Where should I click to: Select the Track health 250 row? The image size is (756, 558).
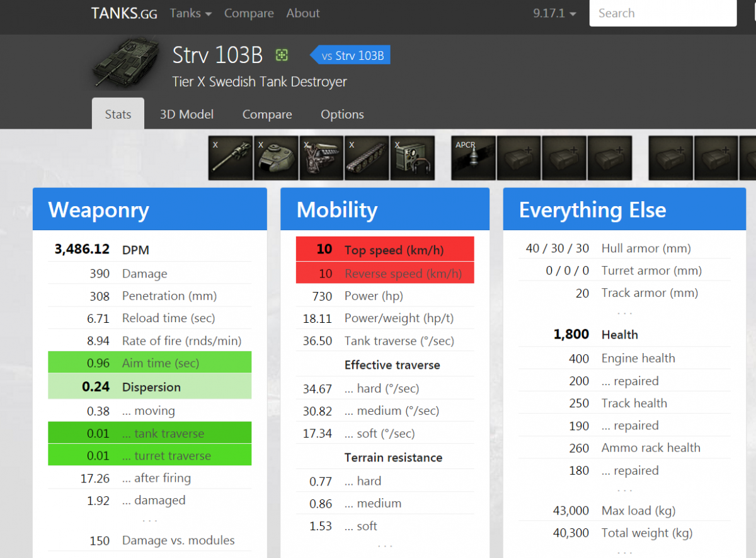(624, 403)
